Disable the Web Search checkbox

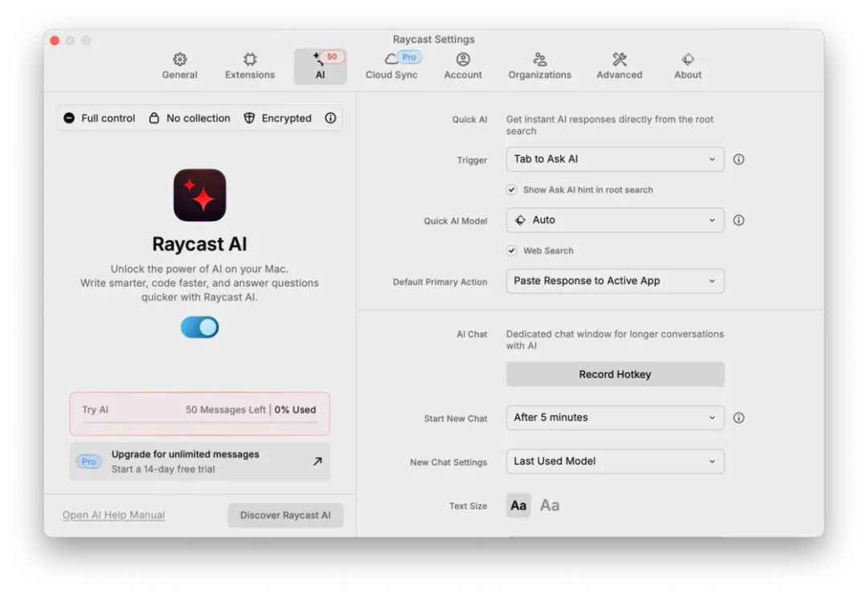pyautogui.click(x=511, y=250)
